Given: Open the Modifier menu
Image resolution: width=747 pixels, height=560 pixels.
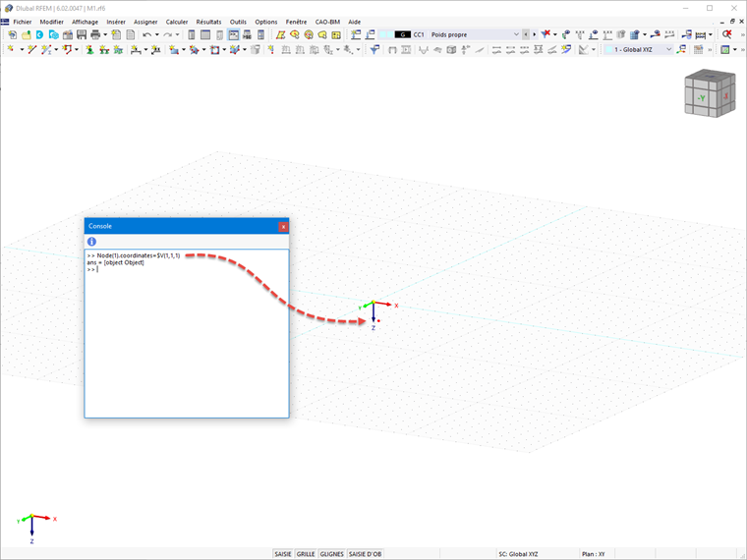Looking at the screenshot, I should pyautogui.click(x=51, y=22).
